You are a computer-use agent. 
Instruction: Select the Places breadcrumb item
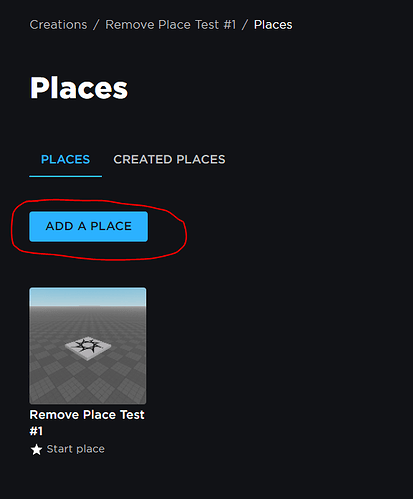(x=273, y=25)
